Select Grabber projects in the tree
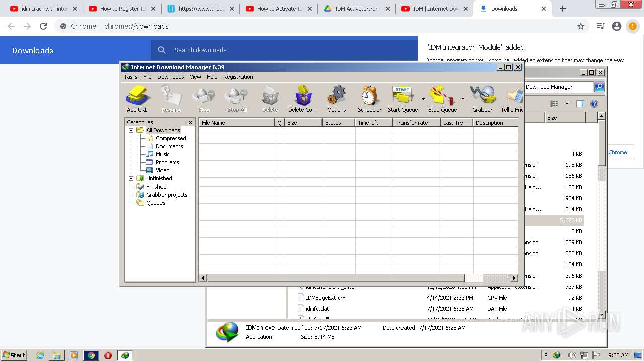 [x=167, y=195]
